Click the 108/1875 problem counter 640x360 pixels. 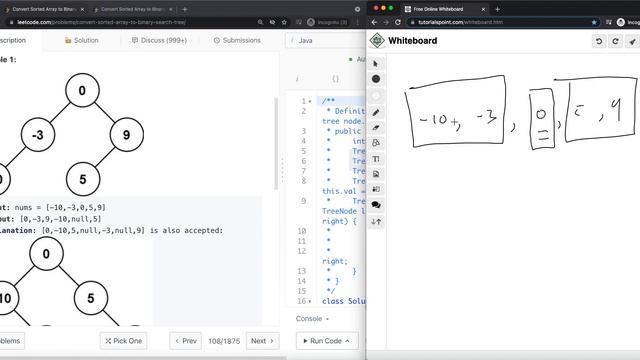224,341
